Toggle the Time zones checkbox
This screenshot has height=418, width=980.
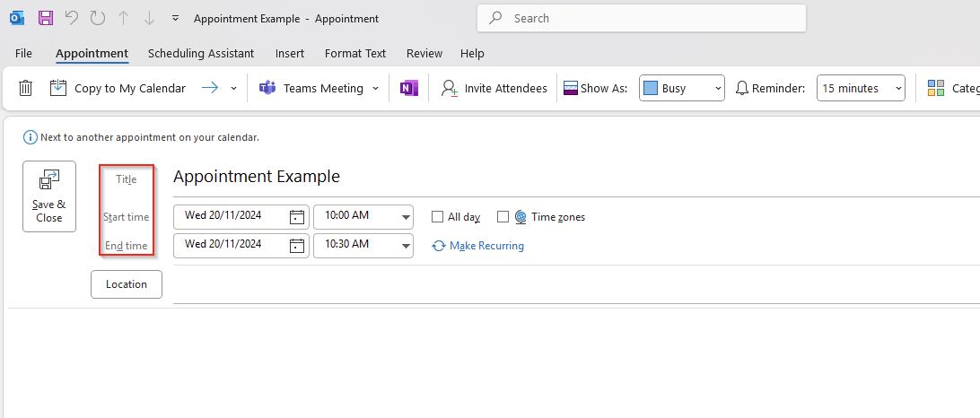pos(503,217)
